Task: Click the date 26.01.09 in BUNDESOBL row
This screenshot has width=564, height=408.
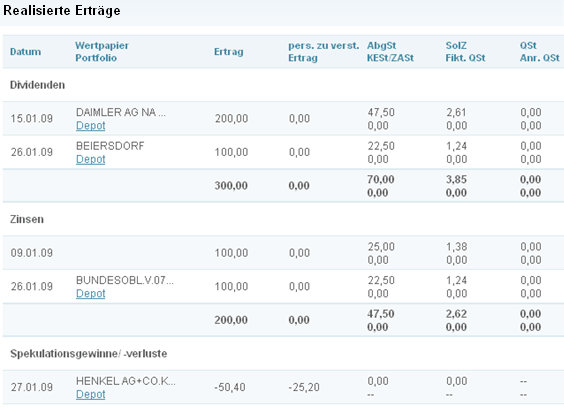Action: coord(32,286)
